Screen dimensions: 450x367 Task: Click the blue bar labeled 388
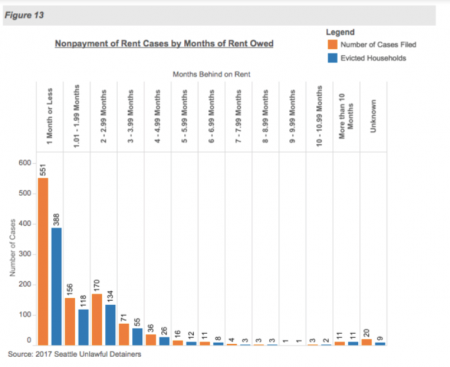click(x=56, y=286)
